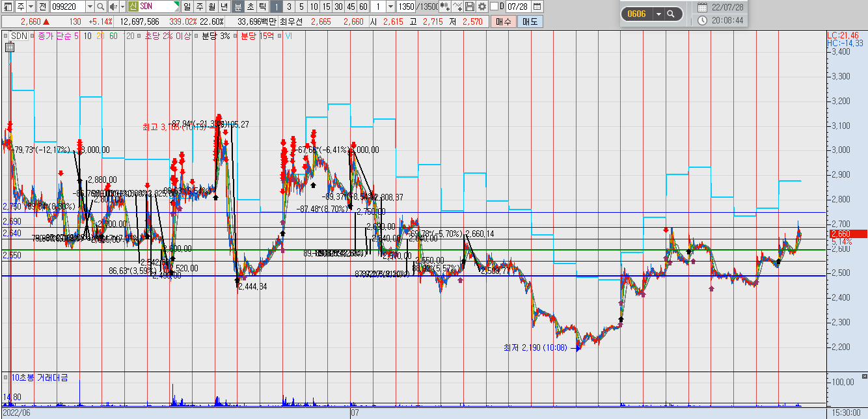Click the add line indicator icon
The width and height of the screenshot is (868, 419).
point(457,7)
